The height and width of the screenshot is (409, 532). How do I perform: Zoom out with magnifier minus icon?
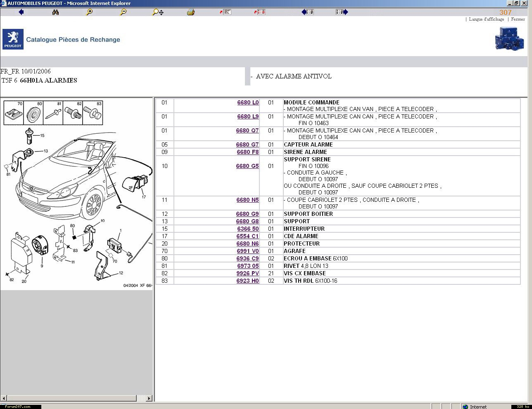123,12
